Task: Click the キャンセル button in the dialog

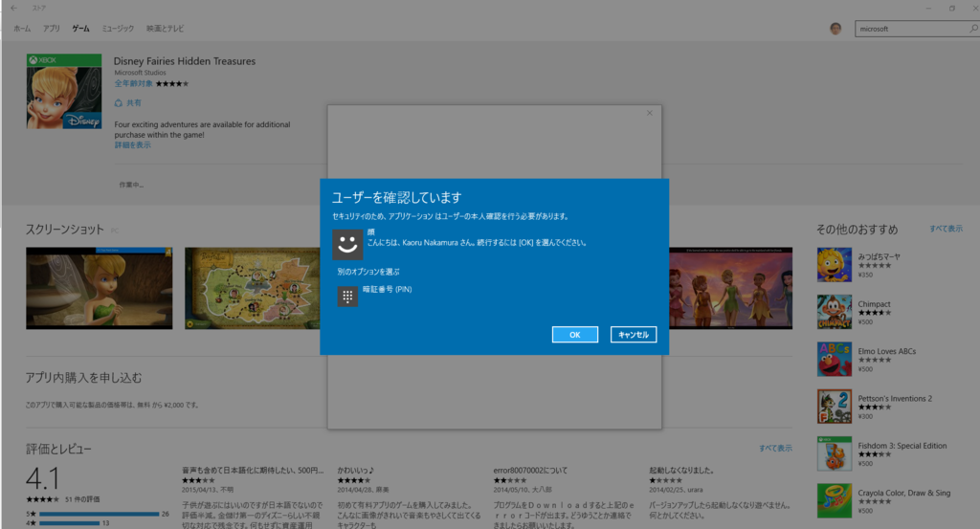Action: [x=634, y=335]
